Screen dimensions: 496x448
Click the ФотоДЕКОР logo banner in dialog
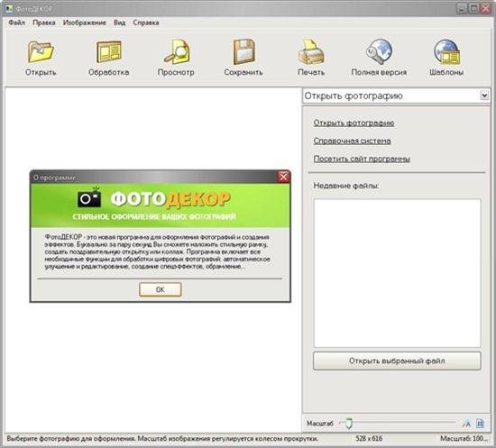point(160,206)
